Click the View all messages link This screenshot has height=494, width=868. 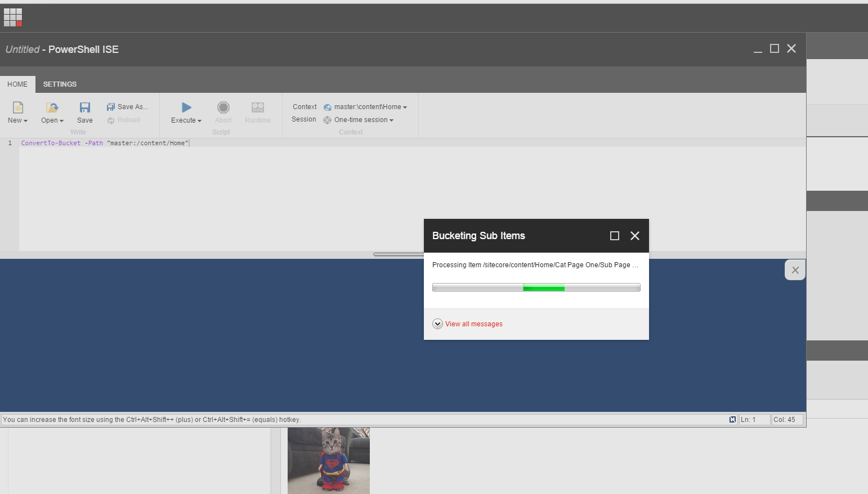(473, 324)
